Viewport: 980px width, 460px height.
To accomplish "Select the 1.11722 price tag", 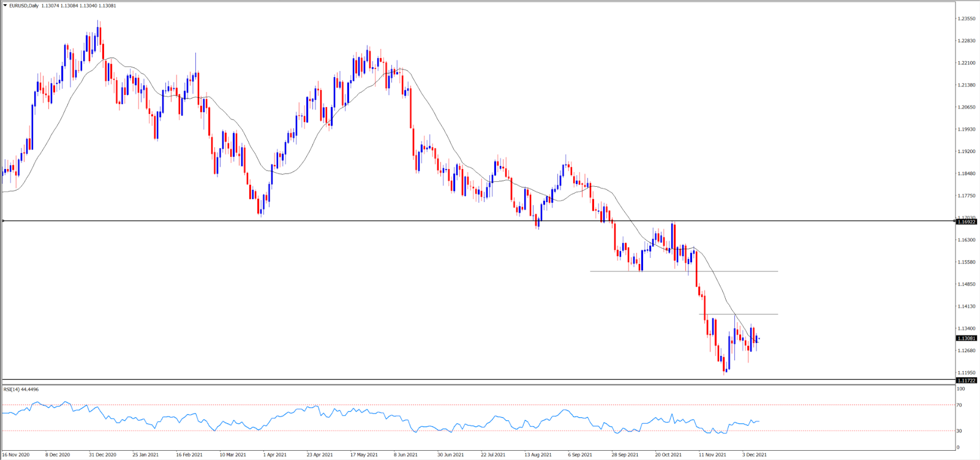I will click(x=967, y=380).
